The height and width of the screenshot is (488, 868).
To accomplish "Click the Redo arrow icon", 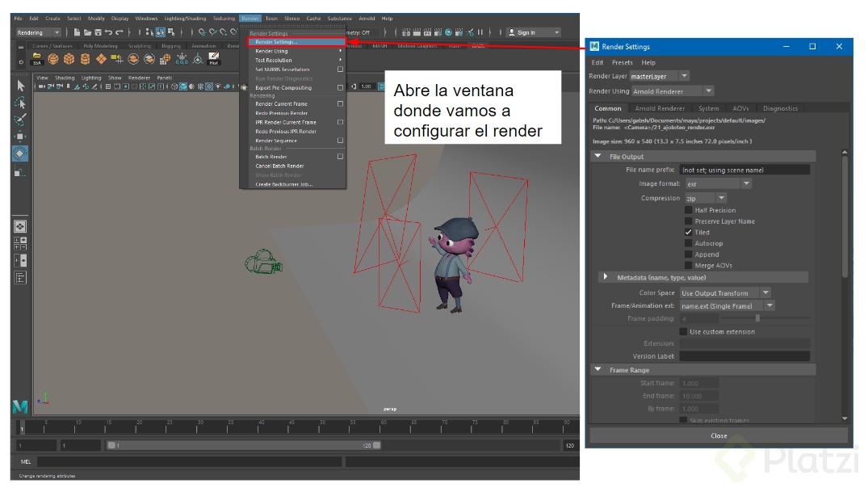I will [119, 32].
